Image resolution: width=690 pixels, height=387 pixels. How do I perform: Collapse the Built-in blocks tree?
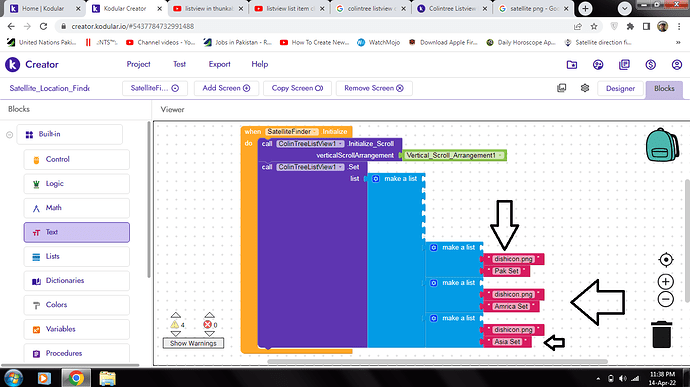tap(9, 135)
